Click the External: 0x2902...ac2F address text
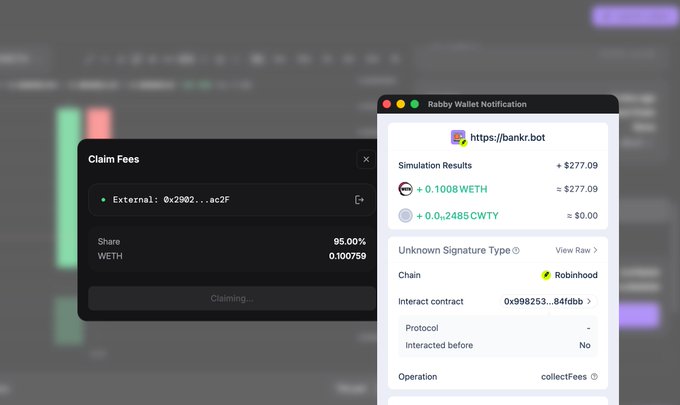Screen dimensions: 680x405 click(x=171, y=199)
